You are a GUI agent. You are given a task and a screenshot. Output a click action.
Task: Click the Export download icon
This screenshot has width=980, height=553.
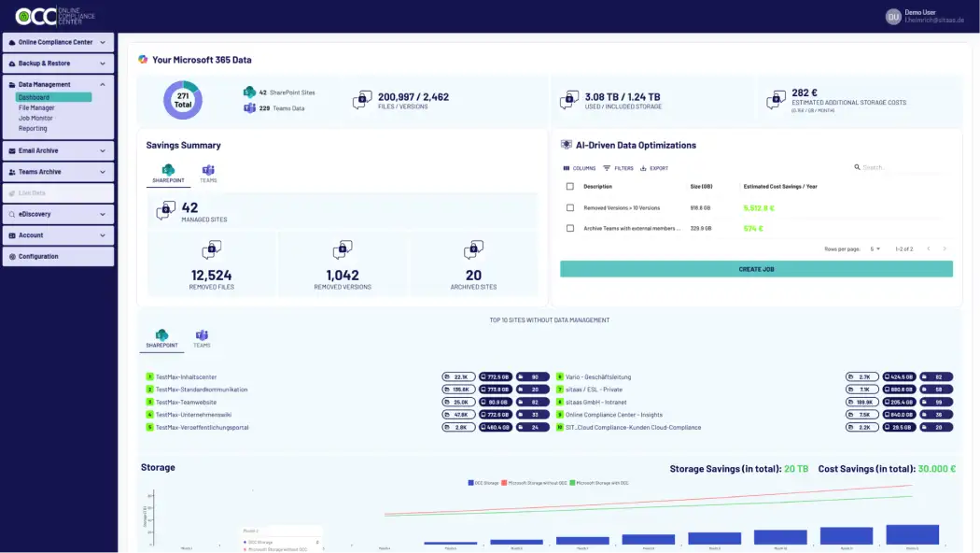643,168
